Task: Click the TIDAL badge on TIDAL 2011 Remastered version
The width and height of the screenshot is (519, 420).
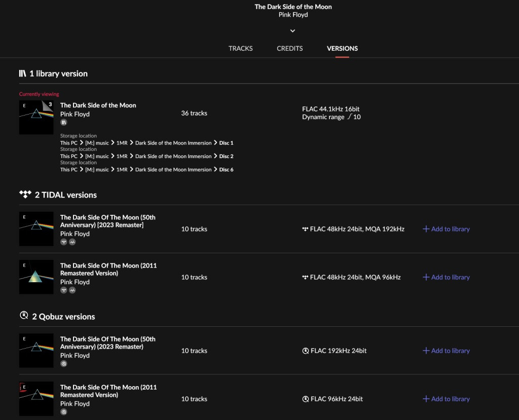Action: click(64, 290)
